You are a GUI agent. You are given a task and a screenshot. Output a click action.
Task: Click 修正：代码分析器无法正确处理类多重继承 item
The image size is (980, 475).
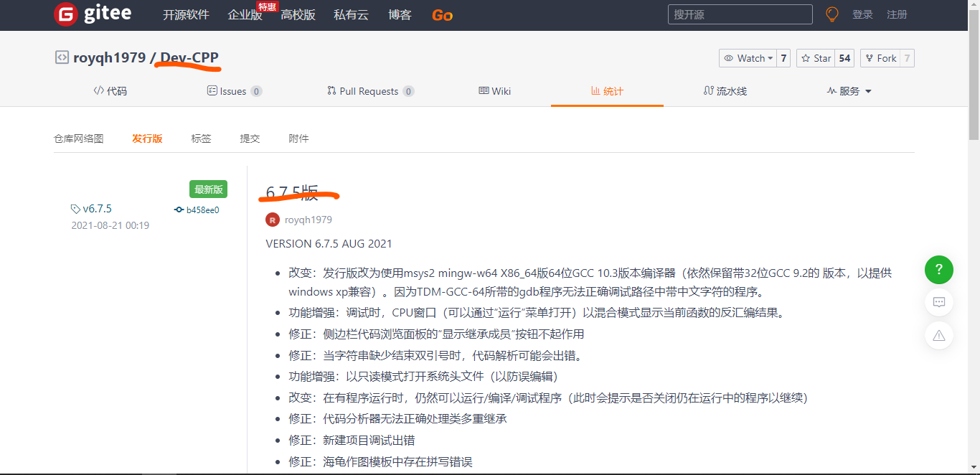(397, 418)
